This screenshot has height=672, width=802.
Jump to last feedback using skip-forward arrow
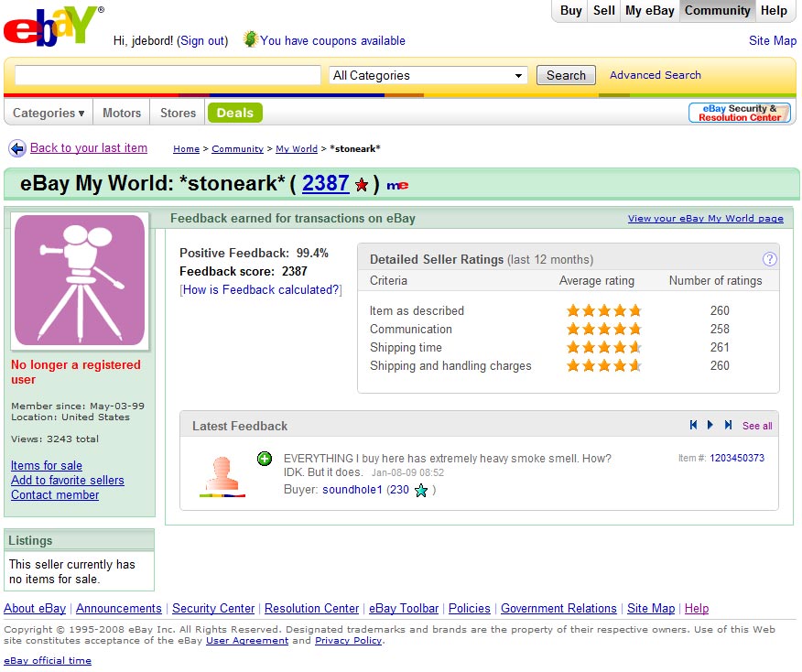[728, 425]
